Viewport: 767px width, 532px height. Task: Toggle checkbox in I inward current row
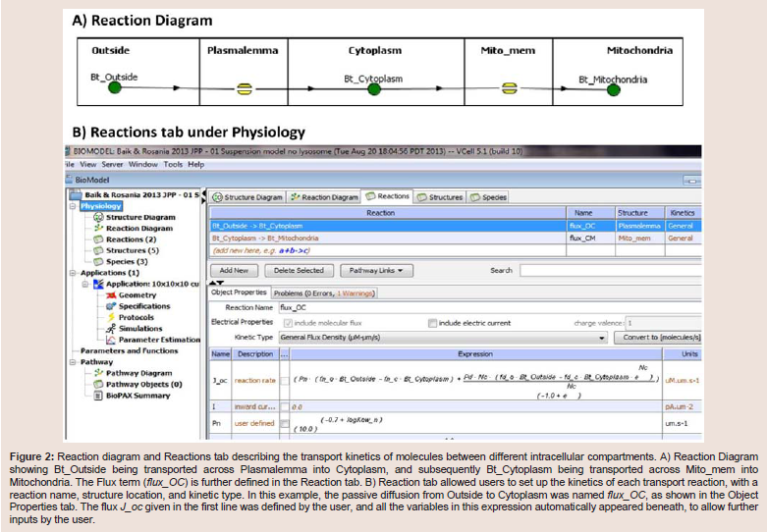coord(285,406)
